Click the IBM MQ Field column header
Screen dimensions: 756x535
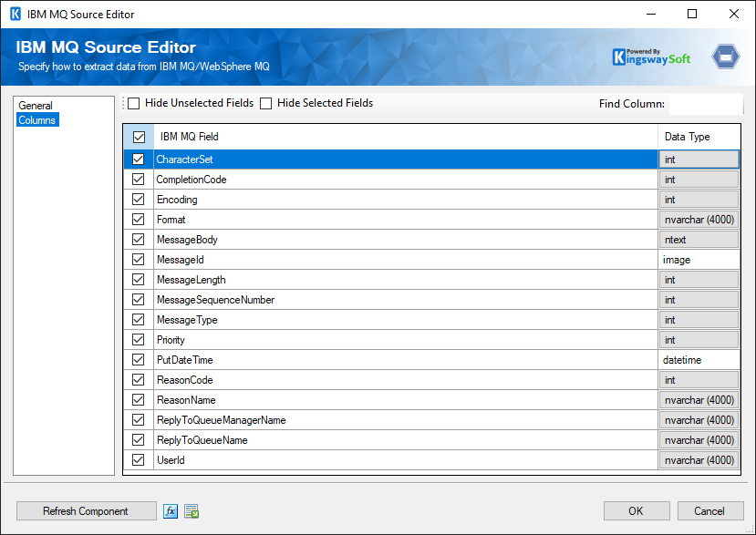click(x=406, y=137)
